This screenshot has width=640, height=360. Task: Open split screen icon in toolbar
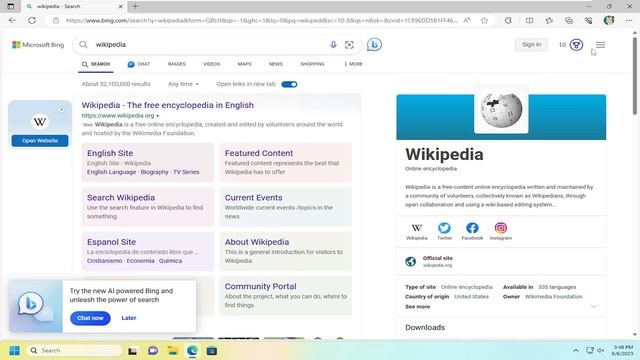coord(529,20)
